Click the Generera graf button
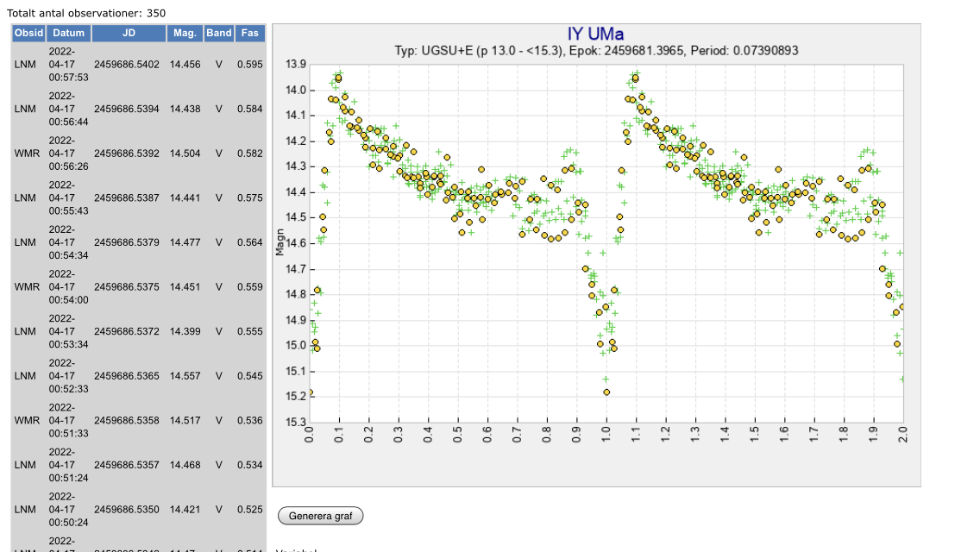Image resolution: width=980 pixels, height=552 pixels. tap(320, 516)
